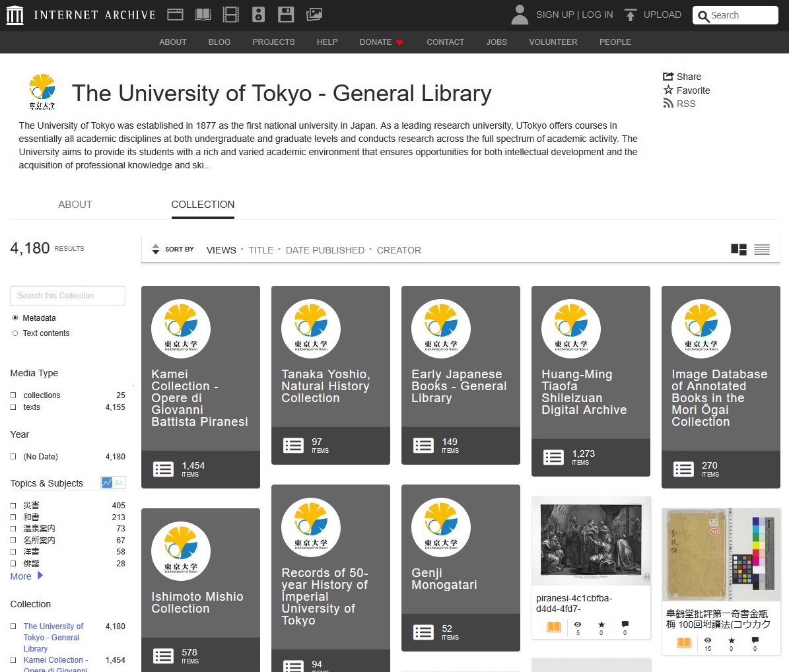
Task: Open the Web (Wayback) media icon
Action: pos(175,15)
